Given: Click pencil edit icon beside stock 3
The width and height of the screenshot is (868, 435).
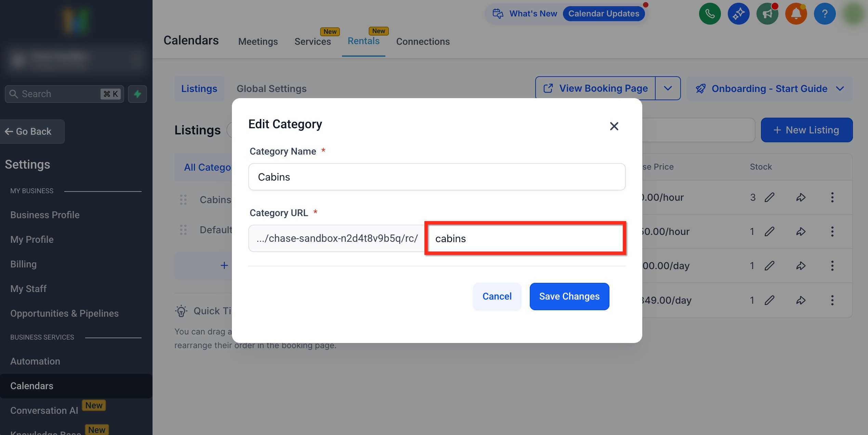Looking at the screenshot, I should pyautogui.click(x=770, y=198).
